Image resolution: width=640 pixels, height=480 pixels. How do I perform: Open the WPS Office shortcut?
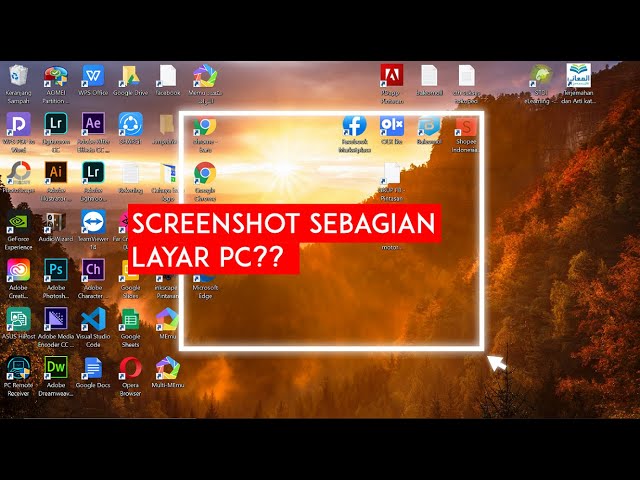pyautogui.click(x=93, y=76)
